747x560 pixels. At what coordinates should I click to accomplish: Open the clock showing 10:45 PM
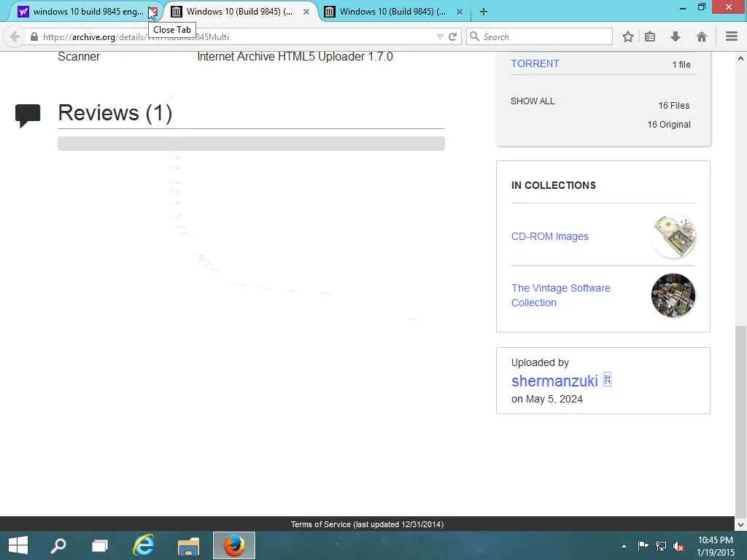[715, 546]
